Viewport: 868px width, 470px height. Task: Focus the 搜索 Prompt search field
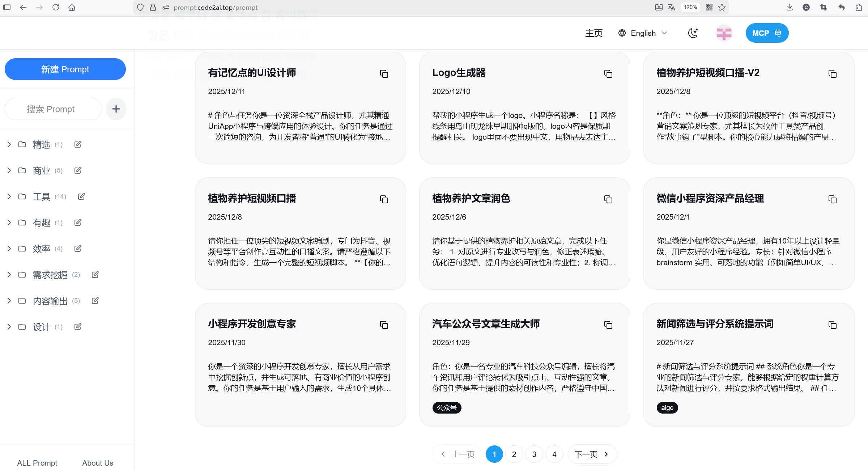point(53,109)
